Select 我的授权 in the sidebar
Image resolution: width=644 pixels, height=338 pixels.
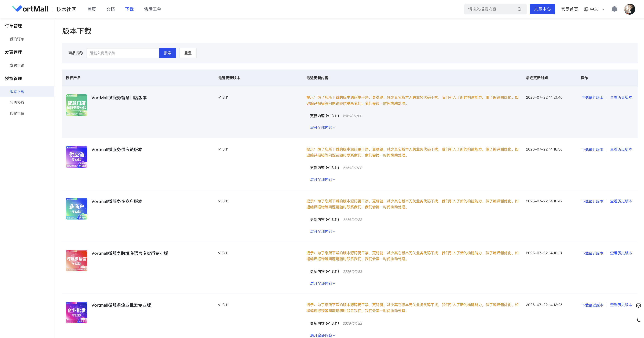(x=17, y=103)
